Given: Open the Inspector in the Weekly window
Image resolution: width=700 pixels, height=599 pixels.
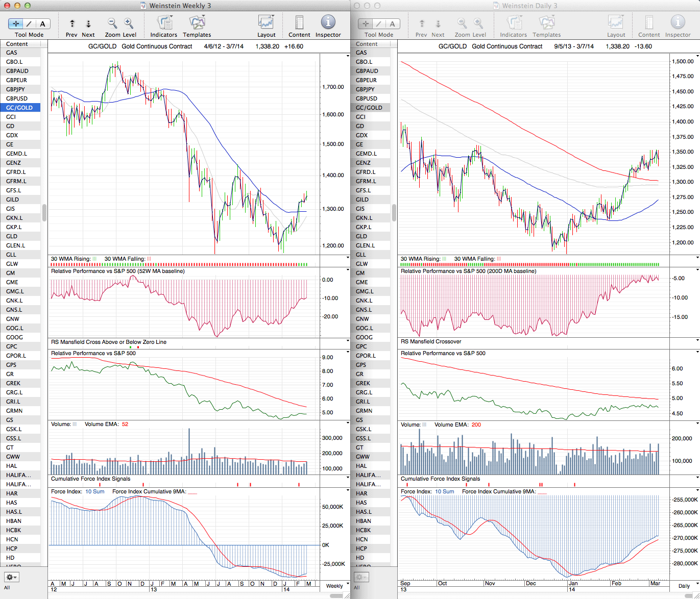Looking at the screenshot, I should 328,23.
